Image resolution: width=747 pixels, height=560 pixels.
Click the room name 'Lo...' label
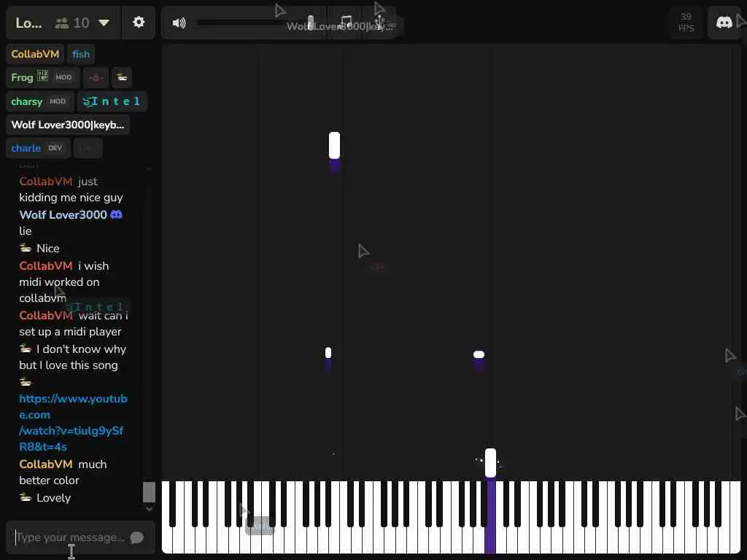(x=28, y=23)
